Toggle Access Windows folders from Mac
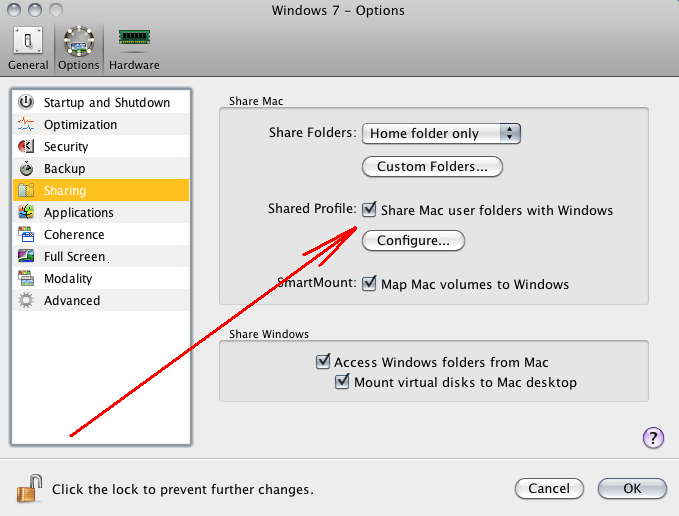The image size is (679, 516). pyautogui.click(x=323, y=361)
